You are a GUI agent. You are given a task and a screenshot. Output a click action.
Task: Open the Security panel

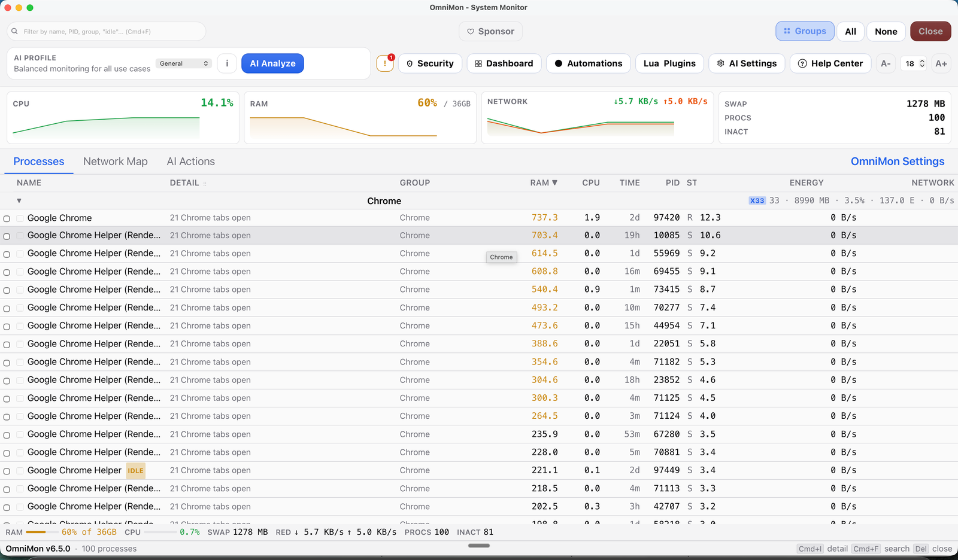(430, 63)
